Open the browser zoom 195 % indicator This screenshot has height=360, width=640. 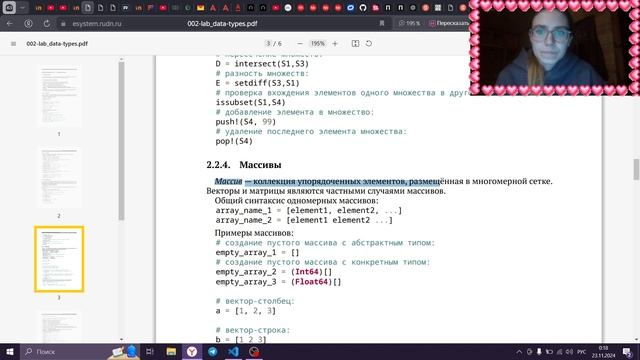(409, 24)
